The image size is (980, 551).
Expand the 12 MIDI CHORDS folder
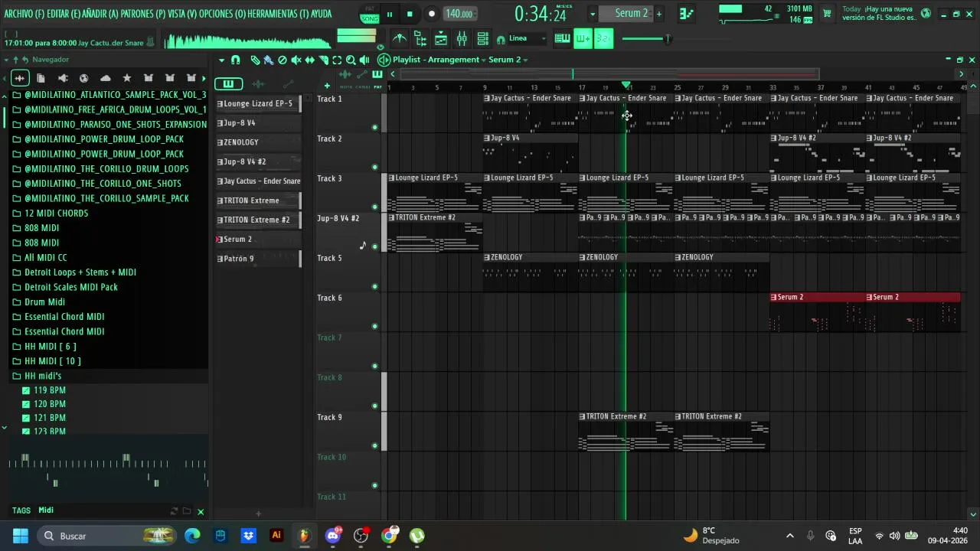tap(56, 214)
